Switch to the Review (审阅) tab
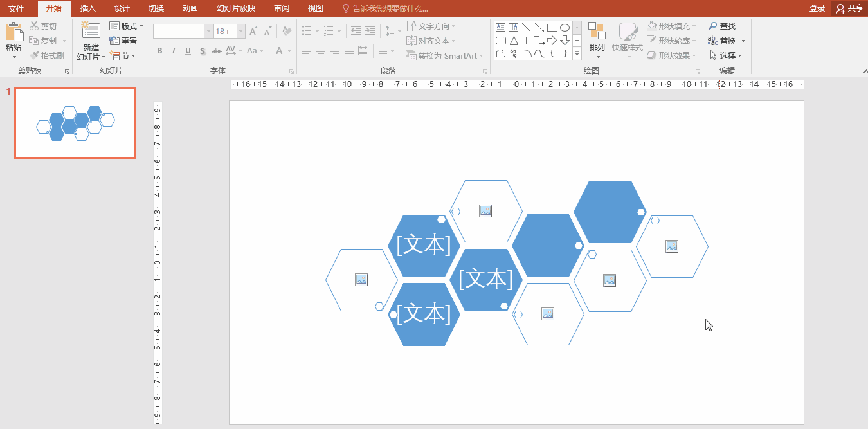Screen dimensions: 868x429 tap(281, 8)
